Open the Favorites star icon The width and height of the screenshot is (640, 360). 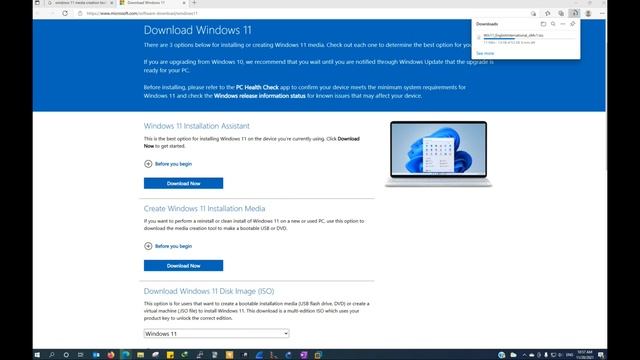[x=547, y=13]
